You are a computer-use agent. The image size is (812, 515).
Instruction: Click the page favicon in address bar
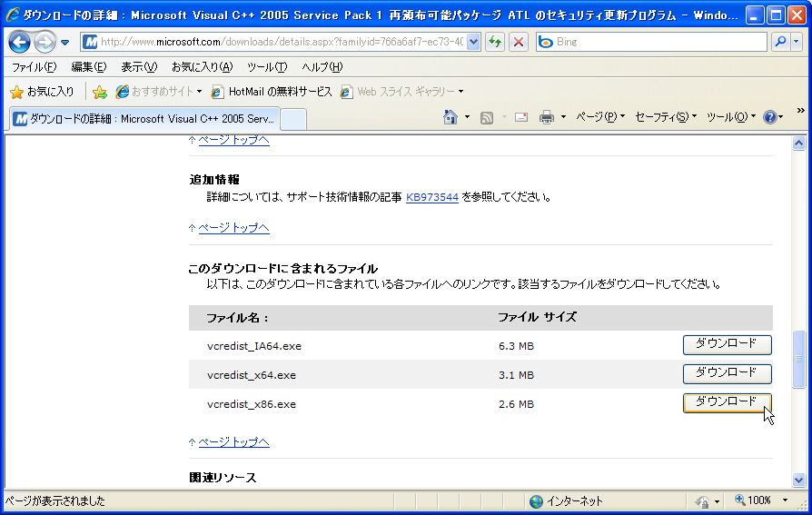[x=90, y=42]
